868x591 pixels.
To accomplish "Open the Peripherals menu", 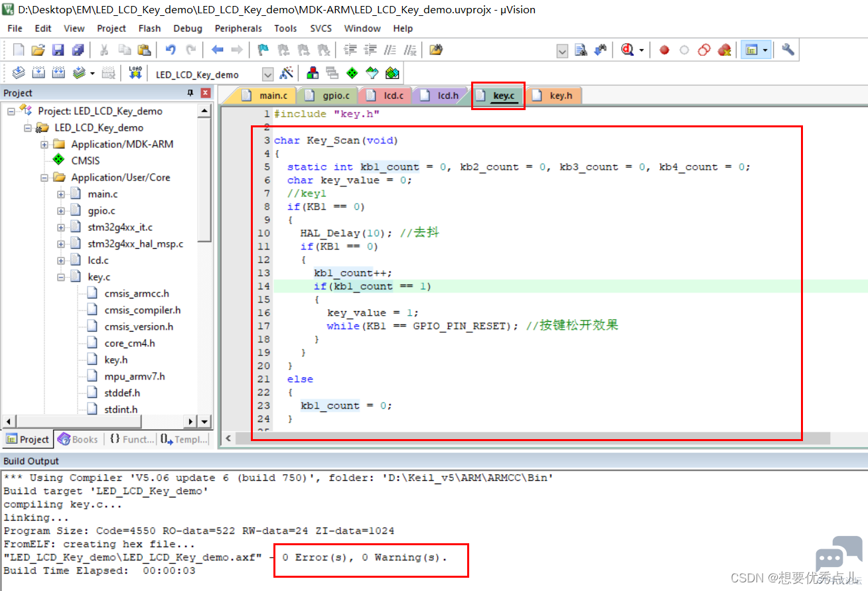I will pyautogui.click(x=238, y=29).
